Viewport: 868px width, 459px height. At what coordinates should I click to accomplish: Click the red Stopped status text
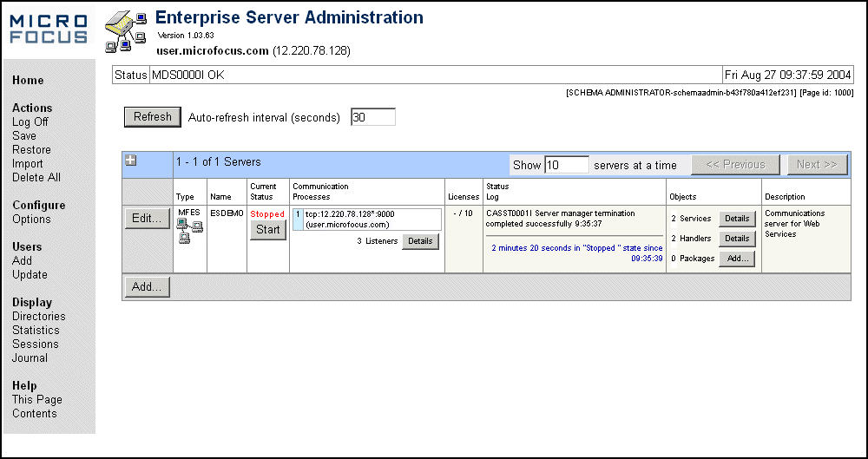267,213
